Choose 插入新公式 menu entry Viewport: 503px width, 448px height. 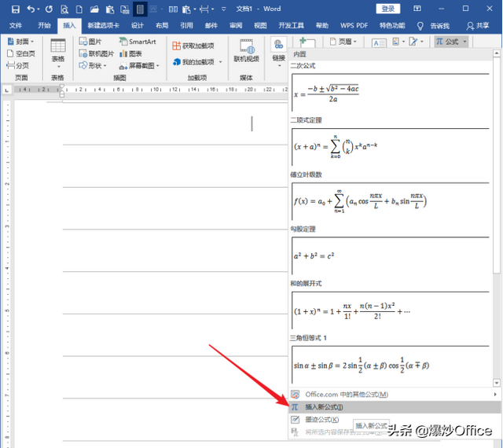(395, 407)
